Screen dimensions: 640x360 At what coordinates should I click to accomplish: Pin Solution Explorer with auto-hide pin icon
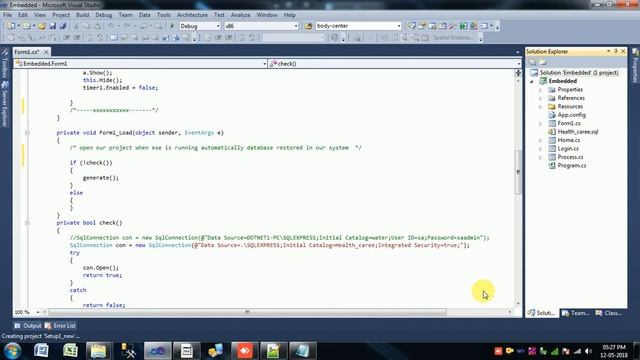616,51
